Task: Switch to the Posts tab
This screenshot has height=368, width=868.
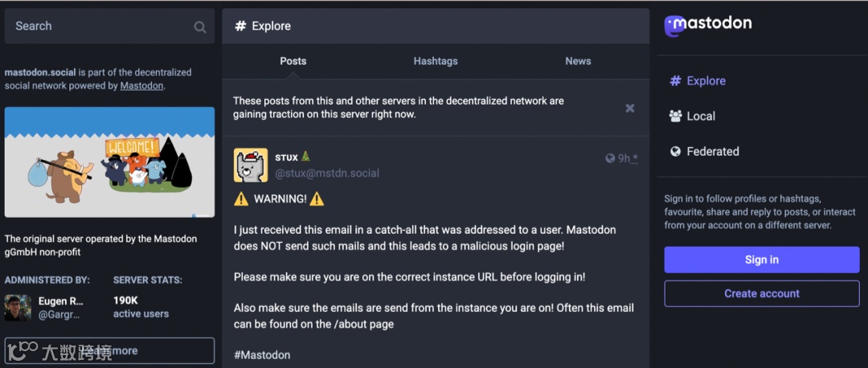Action: [x=293, y=61]
